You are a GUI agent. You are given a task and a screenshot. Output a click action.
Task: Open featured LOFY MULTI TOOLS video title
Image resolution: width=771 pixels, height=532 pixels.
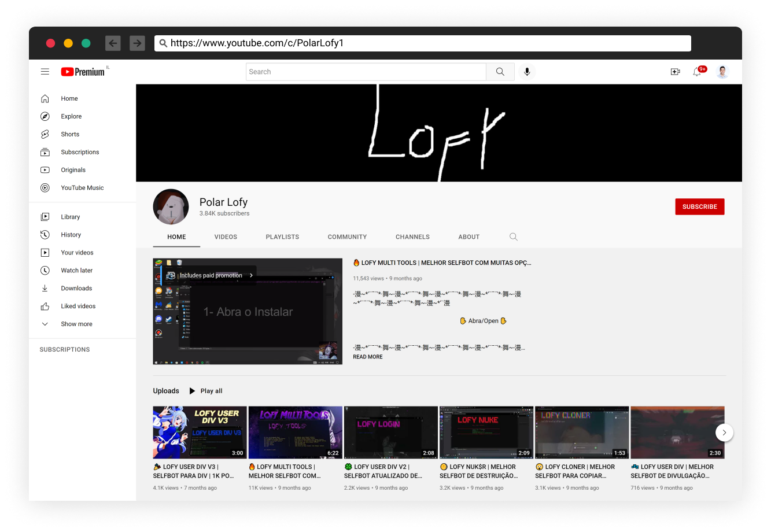point(442,263)
